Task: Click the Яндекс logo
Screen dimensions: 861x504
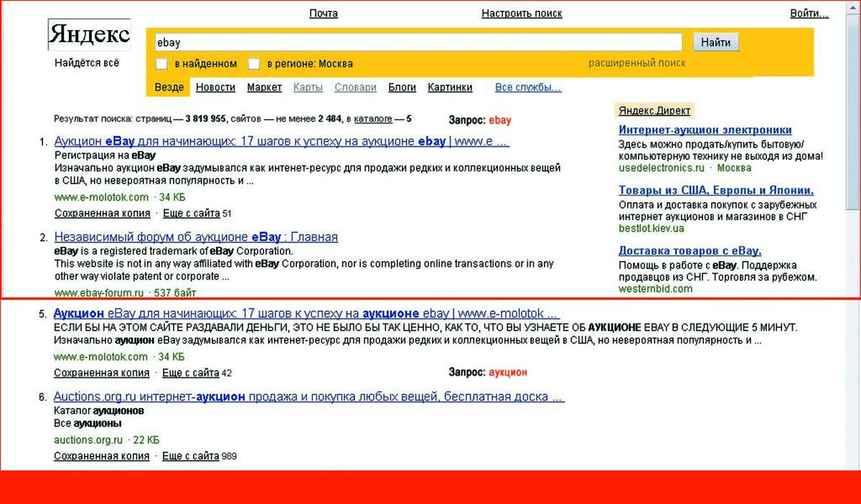Action: click(89, 34)
